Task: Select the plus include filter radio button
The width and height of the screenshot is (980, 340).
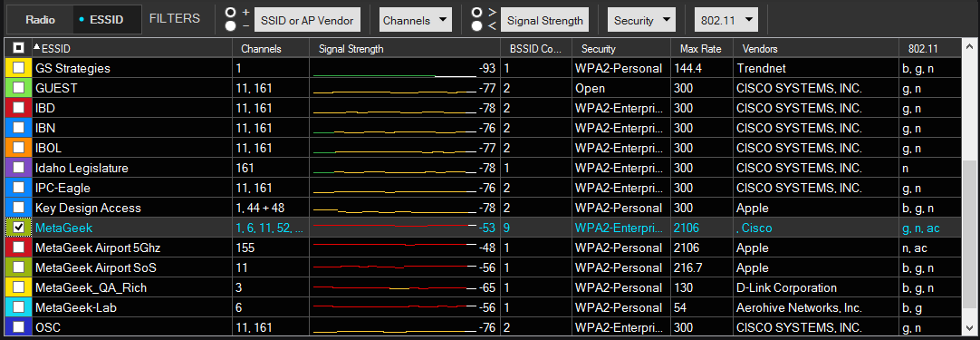Action: 230,13
